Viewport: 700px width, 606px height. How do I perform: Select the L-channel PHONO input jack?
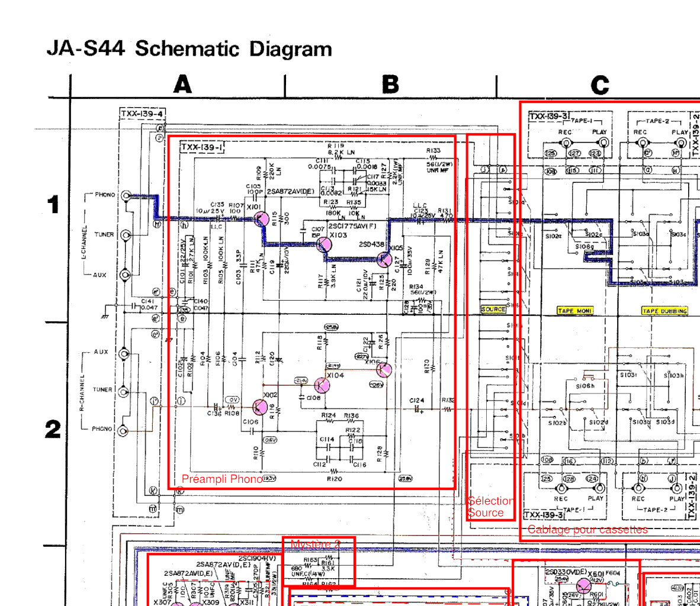tap(126, 195)
